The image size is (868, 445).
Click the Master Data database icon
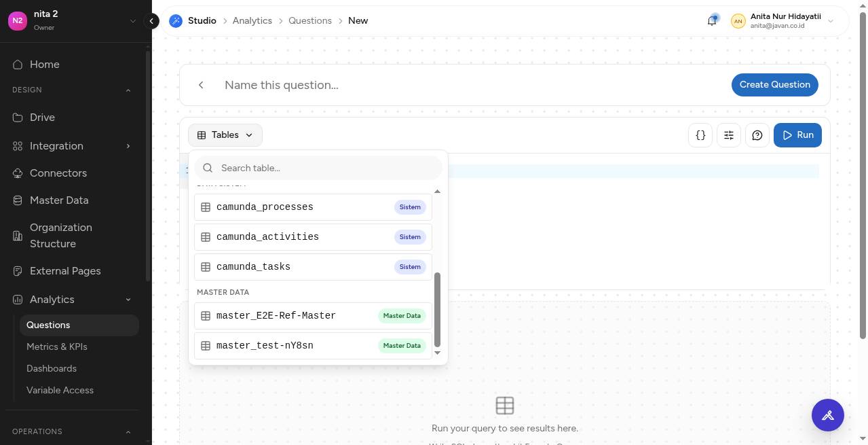[18, 200]
